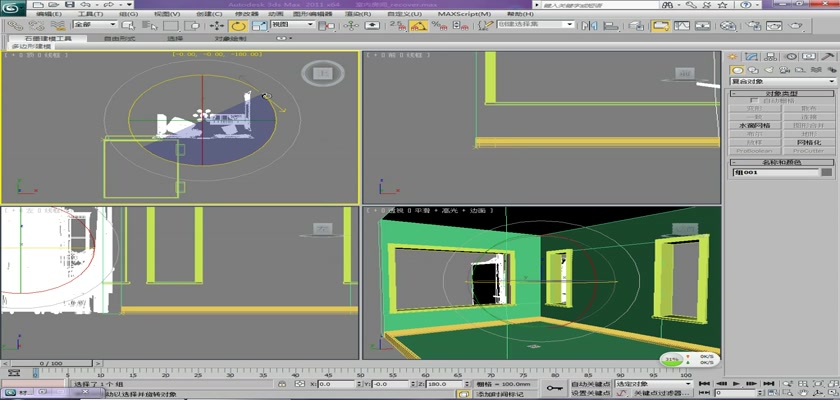The image size is (840, 400).
Task: Select the Cameras category icon
Action: click(x=784, y=70)
